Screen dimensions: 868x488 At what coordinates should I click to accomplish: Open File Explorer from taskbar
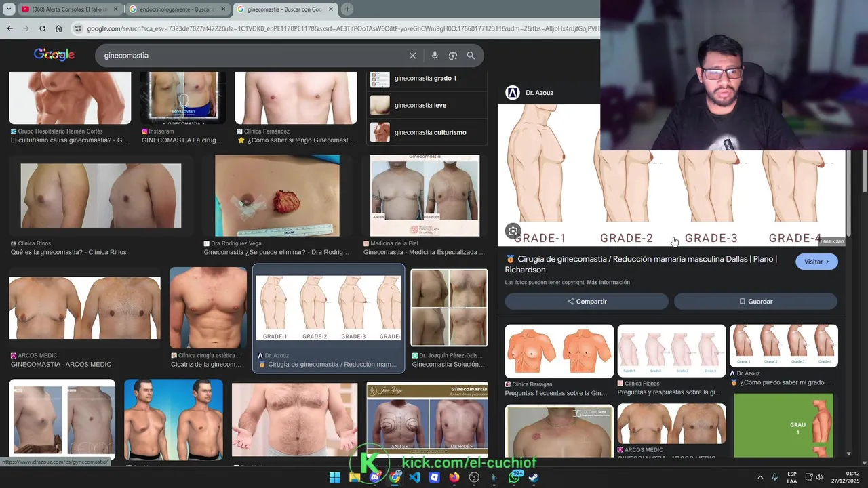click(x=355, y=477)
